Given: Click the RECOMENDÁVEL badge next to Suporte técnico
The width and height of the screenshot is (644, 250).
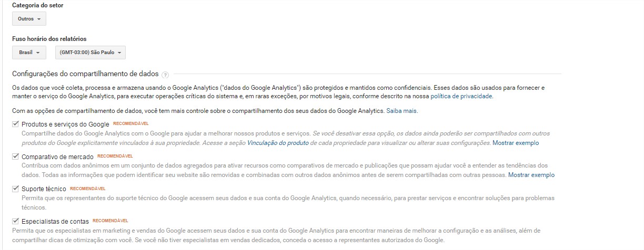Looking at the screenshot, I should (x=88, y=188).
